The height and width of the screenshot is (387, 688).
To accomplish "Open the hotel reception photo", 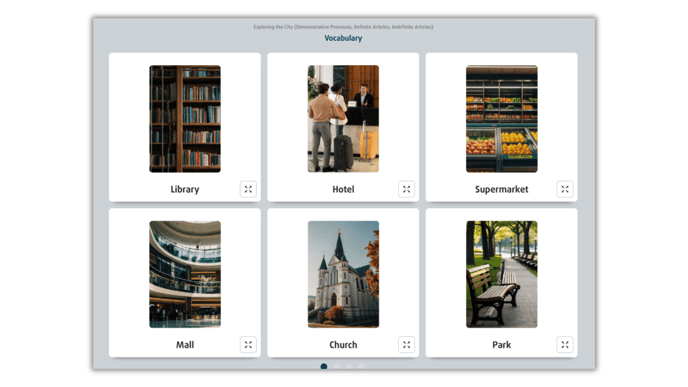I will coord(343,118).
